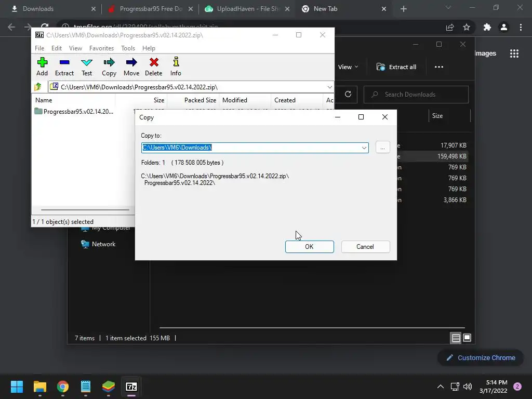Image resolution: width=532 pixels, height=399 pixels.
Task: Select the Copy tool in 7-Zip toolbar
Action: tap(109, 67)
